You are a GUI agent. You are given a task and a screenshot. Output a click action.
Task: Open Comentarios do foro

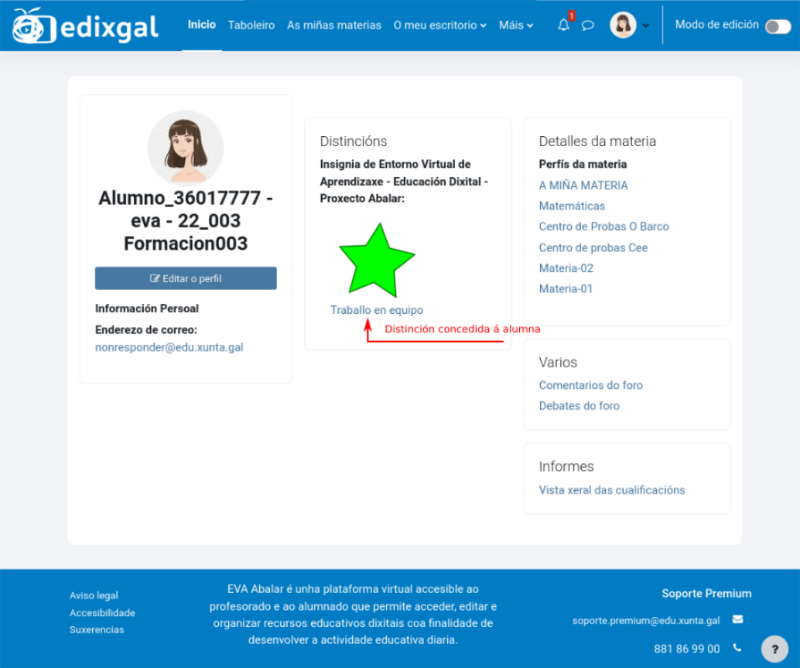pos(593,385)
